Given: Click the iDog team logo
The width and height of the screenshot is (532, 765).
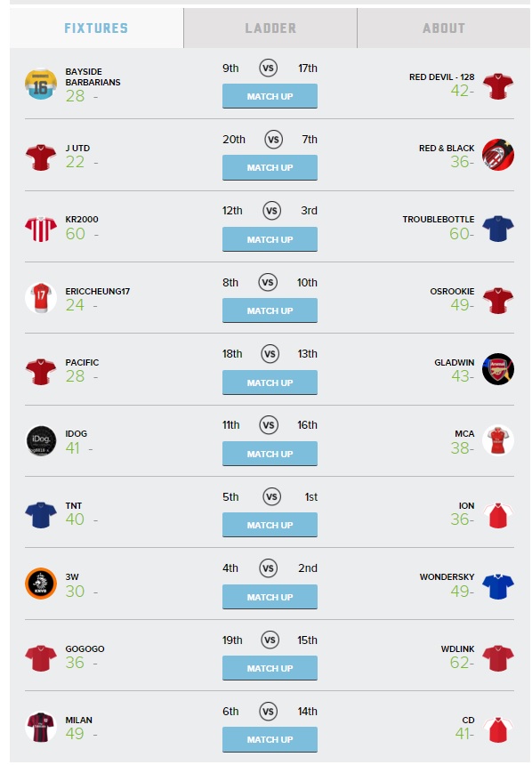Looking at the screenshot, I should [x=41, y=440].
